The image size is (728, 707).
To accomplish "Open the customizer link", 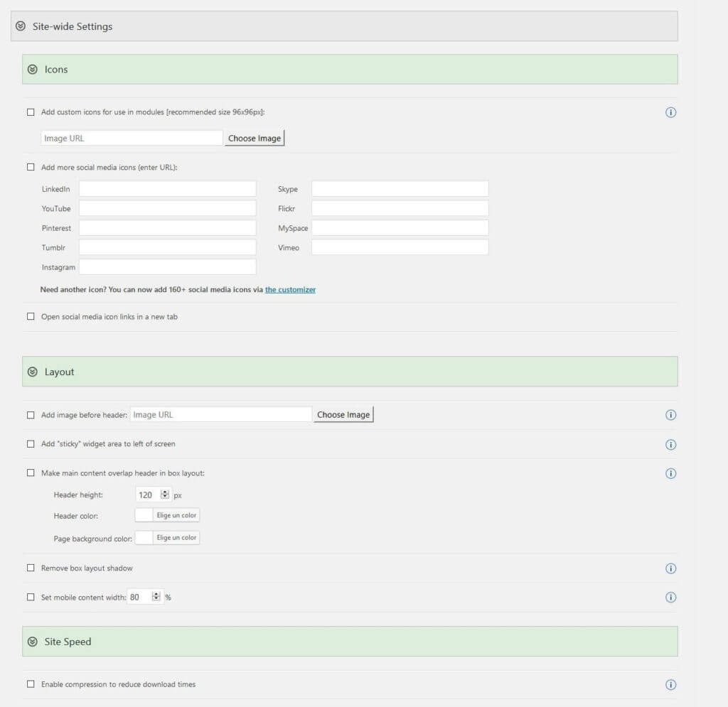I will pyautogui.click(x=290, y=289).
